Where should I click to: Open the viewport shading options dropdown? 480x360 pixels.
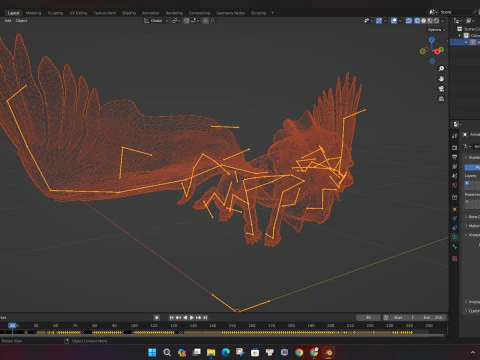(x=443, y=21)
